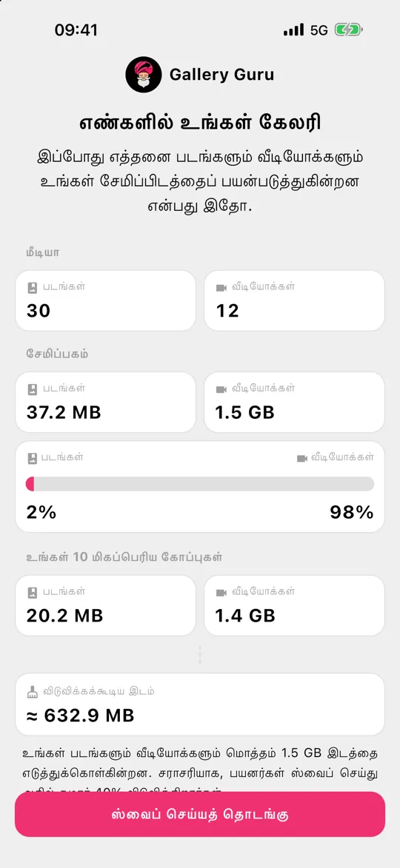
Task: Tap the 98% videos percentage label
Action: click(352, 513)
